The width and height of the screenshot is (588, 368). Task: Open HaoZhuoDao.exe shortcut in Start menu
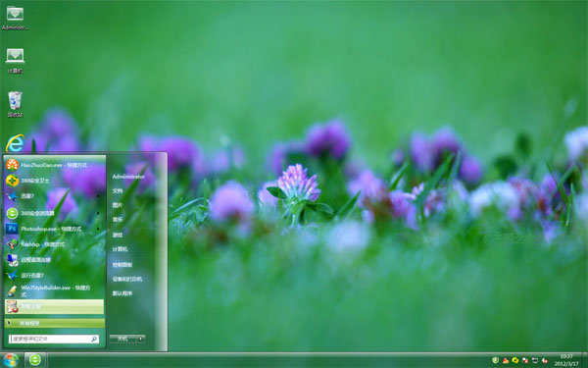point(55,165)
